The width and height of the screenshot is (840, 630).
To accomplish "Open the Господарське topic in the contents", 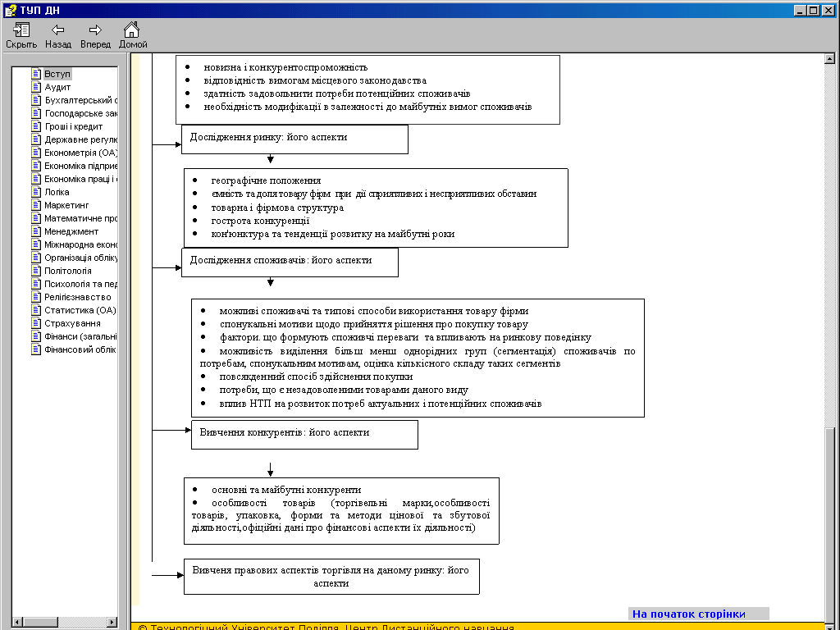I will click(x=80, y=113).
